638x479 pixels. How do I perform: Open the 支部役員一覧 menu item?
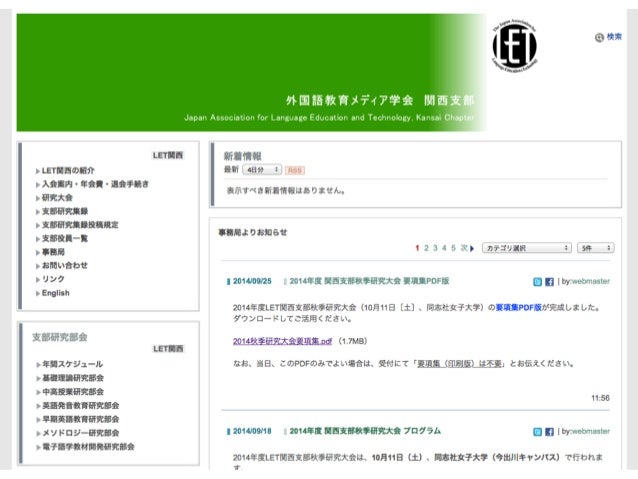pyautogui.click(x=65, y=238)
